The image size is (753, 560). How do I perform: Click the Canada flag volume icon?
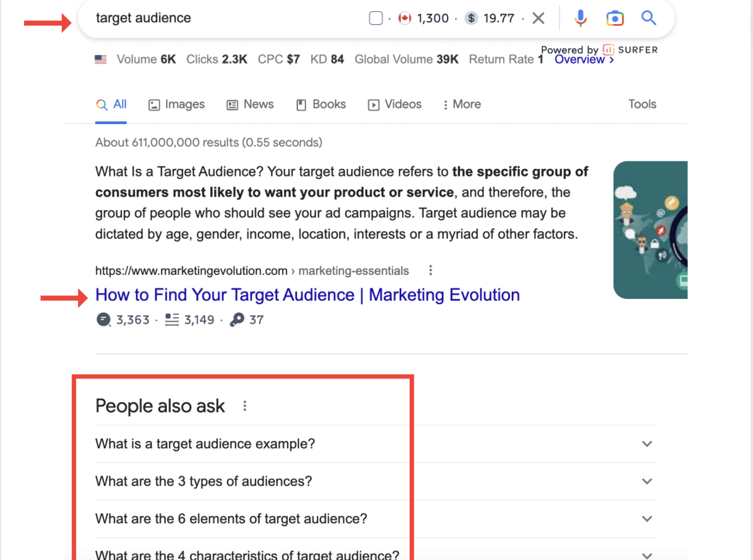click(x=405, y=18)
